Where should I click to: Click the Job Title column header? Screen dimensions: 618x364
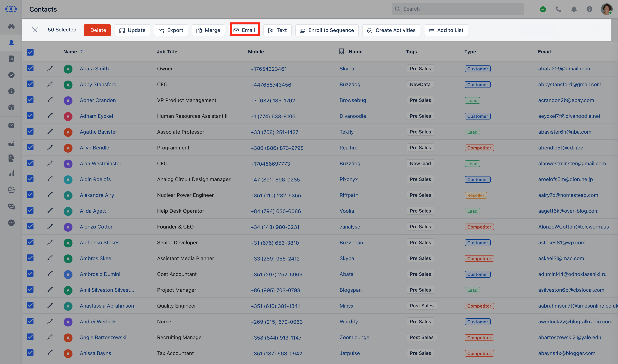[167, 51]
